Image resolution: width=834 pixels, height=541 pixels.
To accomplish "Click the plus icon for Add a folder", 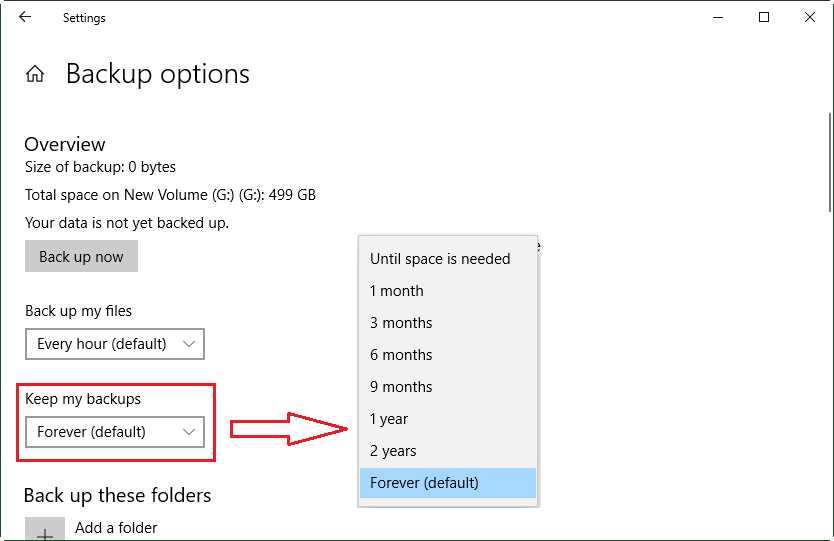I will pyautogui.click(x=45, y=531).
